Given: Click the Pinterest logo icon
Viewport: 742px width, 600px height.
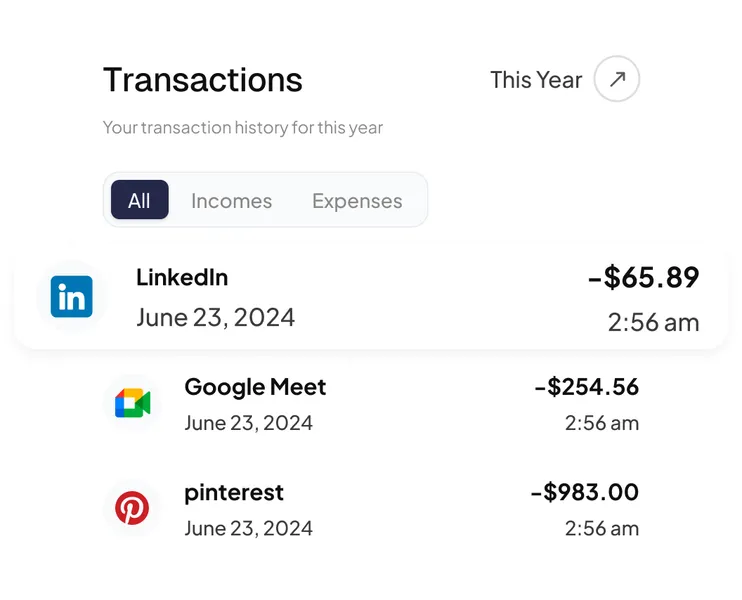Looking at the screenshot, I should click(132, 508).
